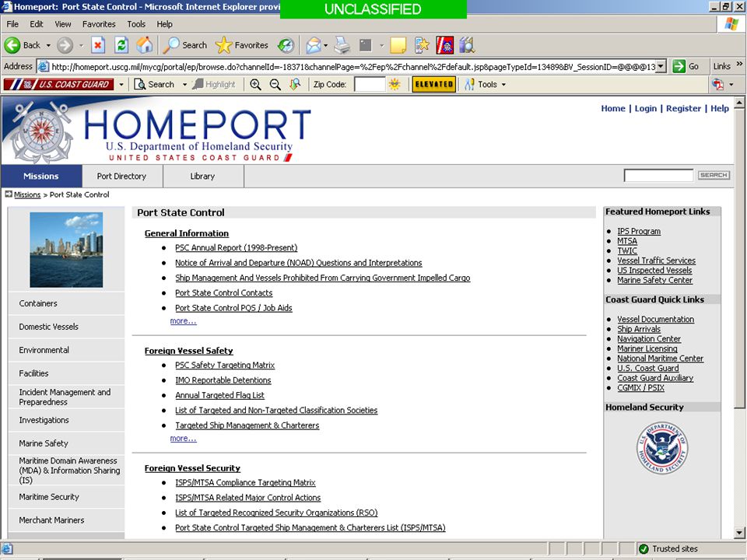Click the page scrollbar down arrow

(x=739, y=532)
